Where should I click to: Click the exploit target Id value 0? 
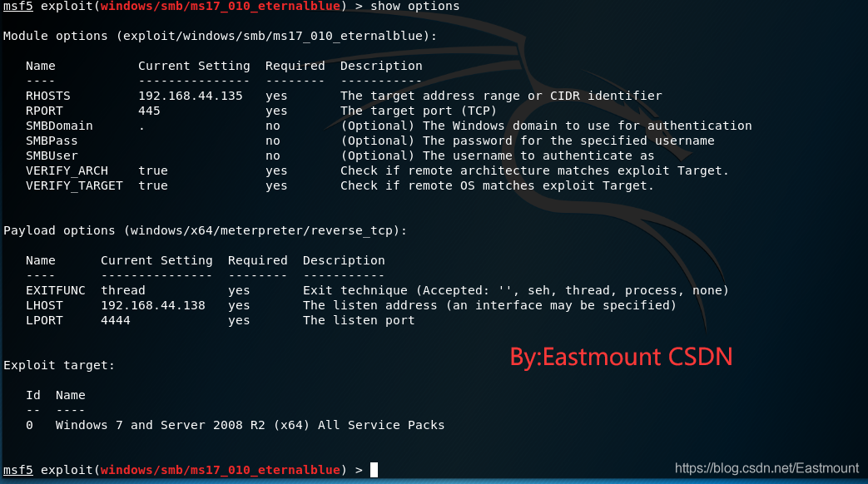[29, 425]
